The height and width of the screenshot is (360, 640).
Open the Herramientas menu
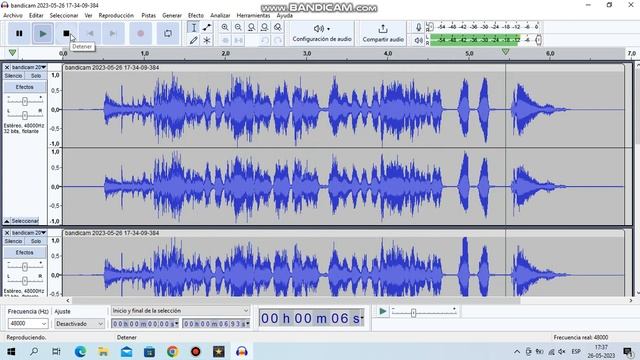(253, 15)
